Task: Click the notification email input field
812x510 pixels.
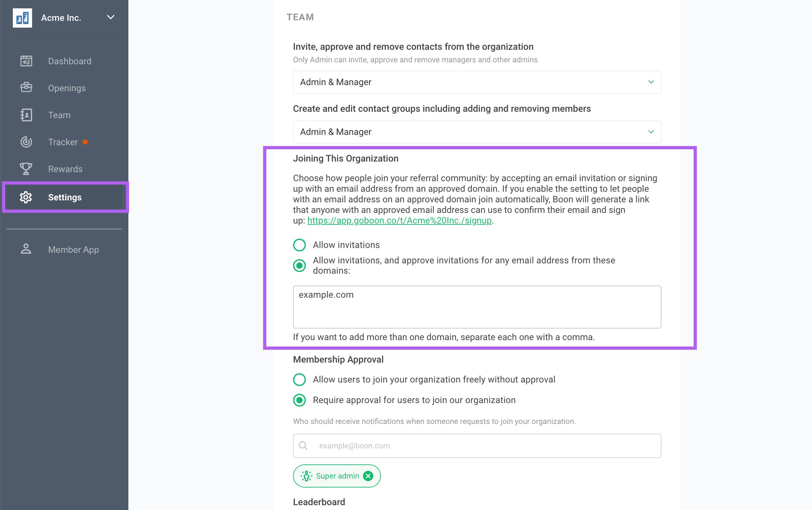Action: click(477, 445)
